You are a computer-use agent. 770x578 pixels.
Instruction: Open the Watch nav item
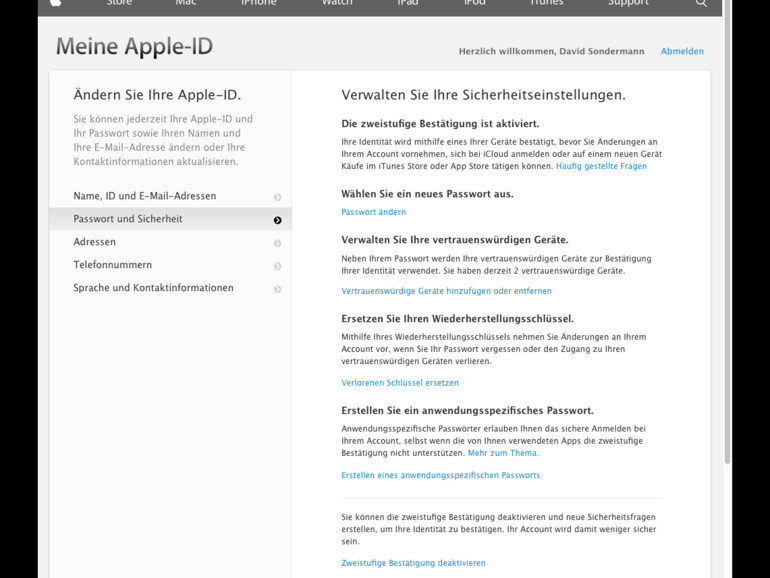337,2
